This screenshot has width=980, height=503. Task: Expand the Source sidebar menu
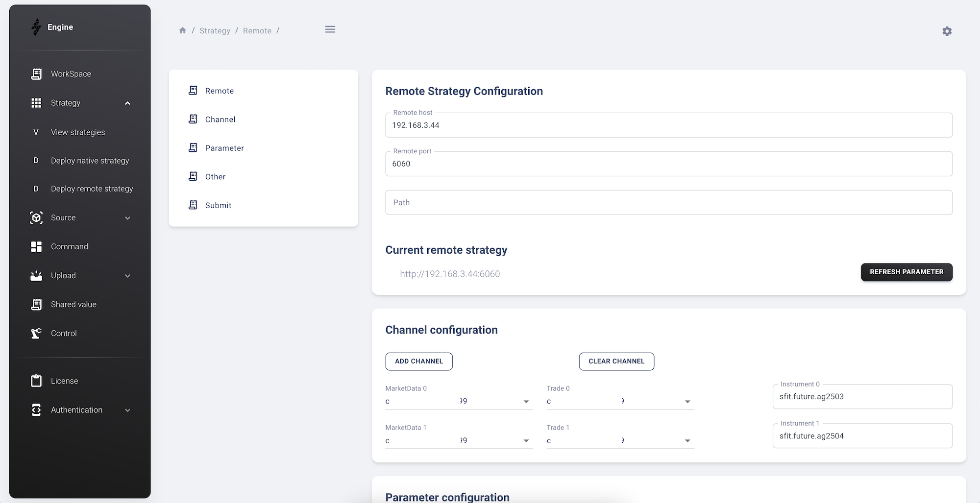point(127,218)
